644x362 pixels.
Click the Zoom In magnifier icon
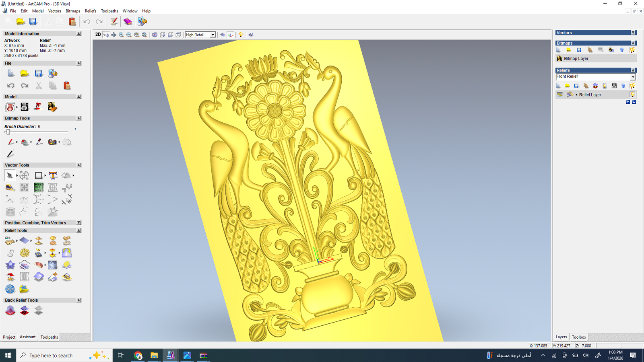point(121,35)
